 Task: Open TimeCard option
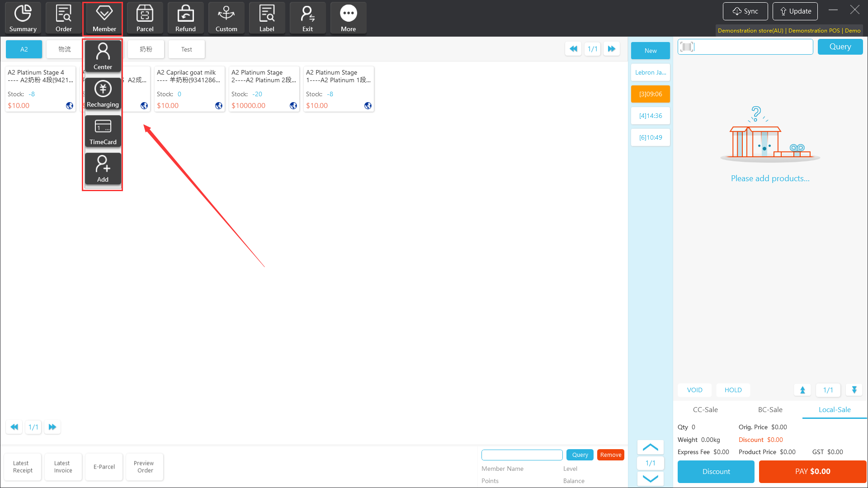point(103,131)
